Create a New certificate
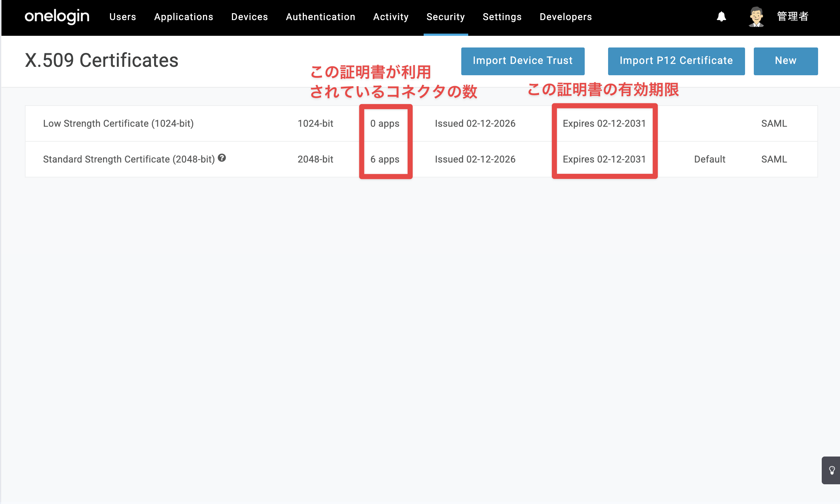Image resolution: width=840 pixels, height=504 pixels. click(786, 61)
